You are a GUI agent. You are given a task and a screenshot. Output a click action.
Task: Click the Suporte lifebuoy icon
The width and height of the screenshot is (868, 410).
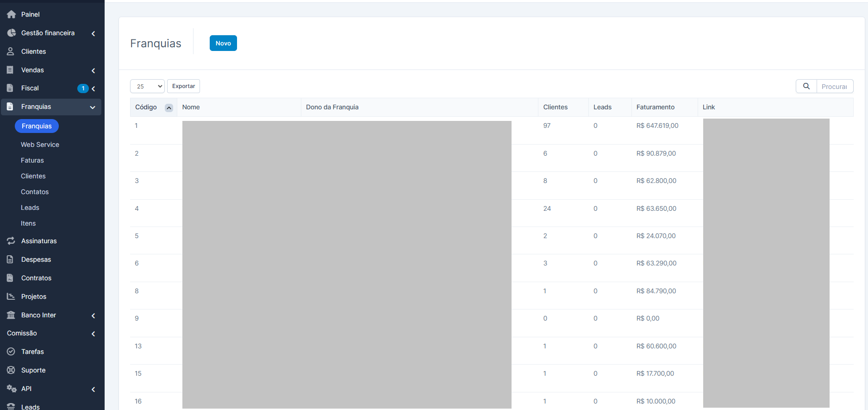(x=11, y=370)
